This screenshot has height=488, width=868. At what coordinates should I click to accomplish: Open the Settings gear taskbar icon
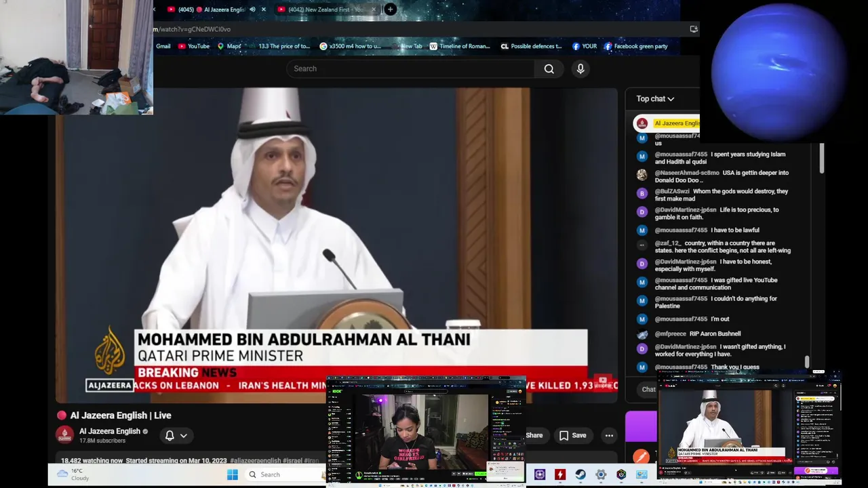pos(601,474)
